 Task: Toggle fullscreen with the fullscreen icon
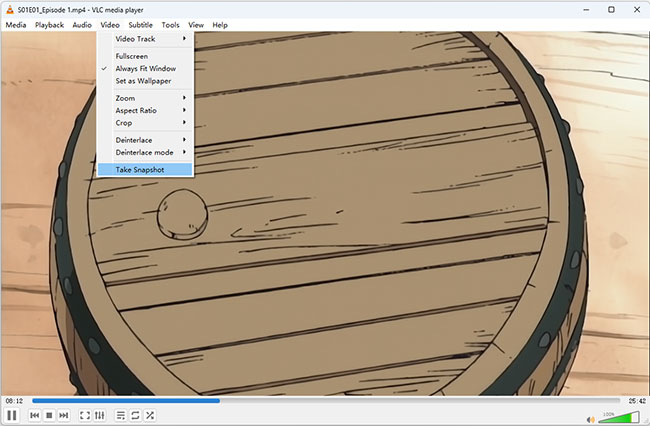point(85,415)
